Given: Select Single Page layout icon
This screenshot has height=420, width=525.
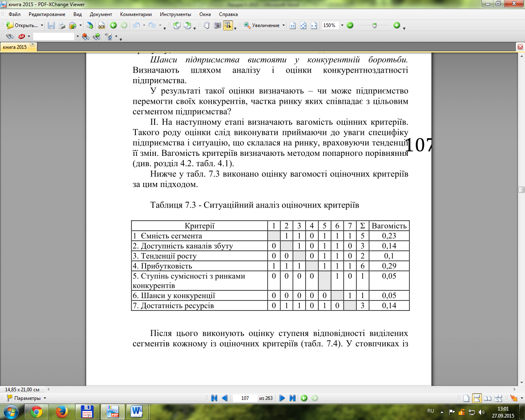Looking at the screenshot, I should (466, 398).
